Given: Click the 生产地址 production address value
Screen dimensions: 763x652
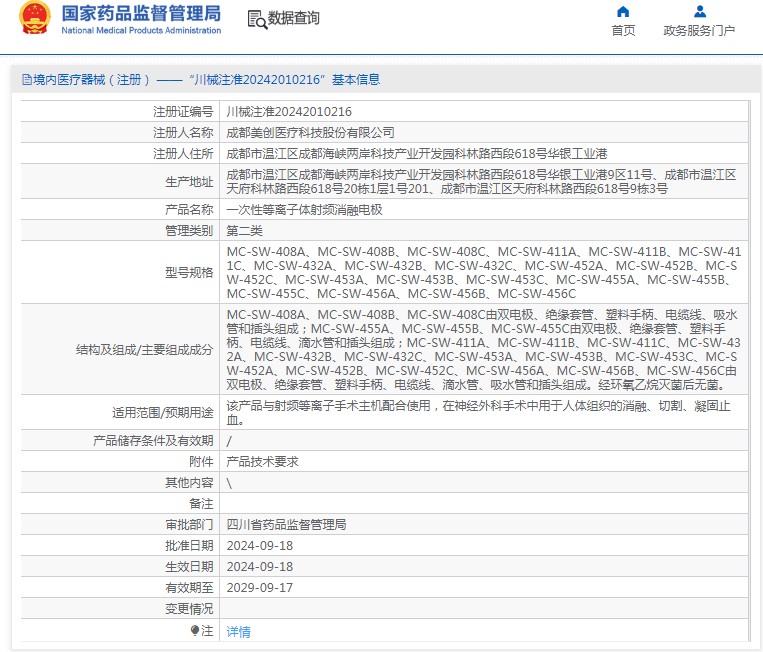Looking at the screenshot, I should click(481, 181).
